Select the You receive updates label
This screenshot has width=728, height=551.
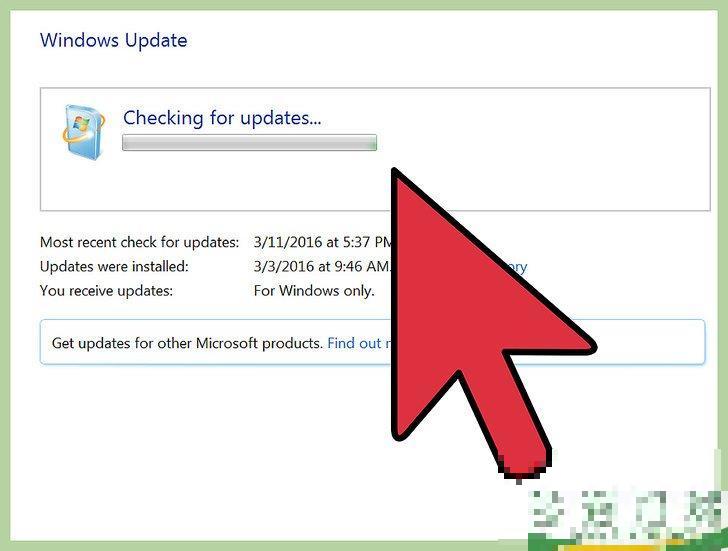pyautogui.click(x=106, y=291)
